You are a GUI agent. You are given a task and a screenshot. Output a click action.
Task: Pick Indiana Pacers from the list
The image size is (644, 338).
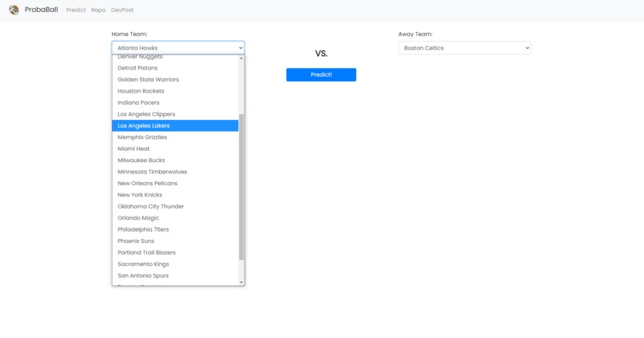coord(175,102)
